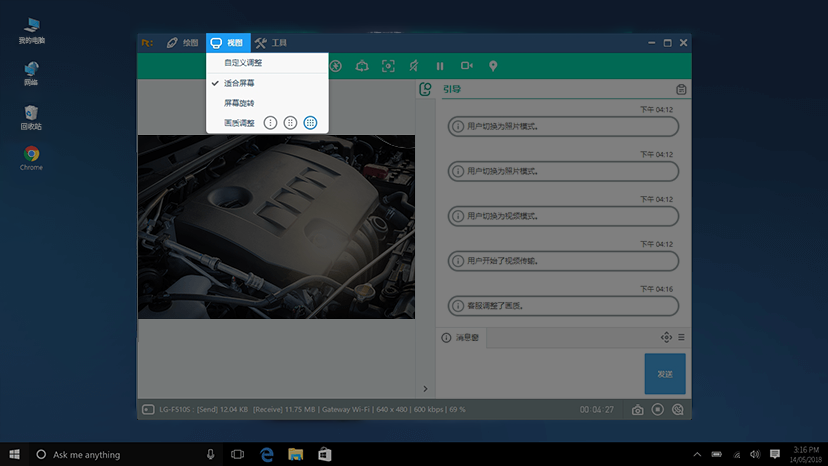Click the app logo in title bar
828x466 pixels.
point(147,43)
